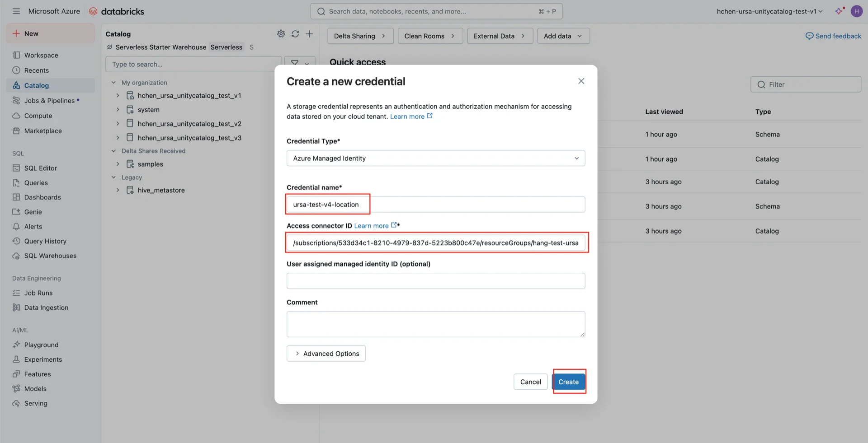The height and width of the screenshot is (443, 868).
Task: Open workspace switcher hchen-ursa-unitycatalog-test-v1
Action: 769,11
